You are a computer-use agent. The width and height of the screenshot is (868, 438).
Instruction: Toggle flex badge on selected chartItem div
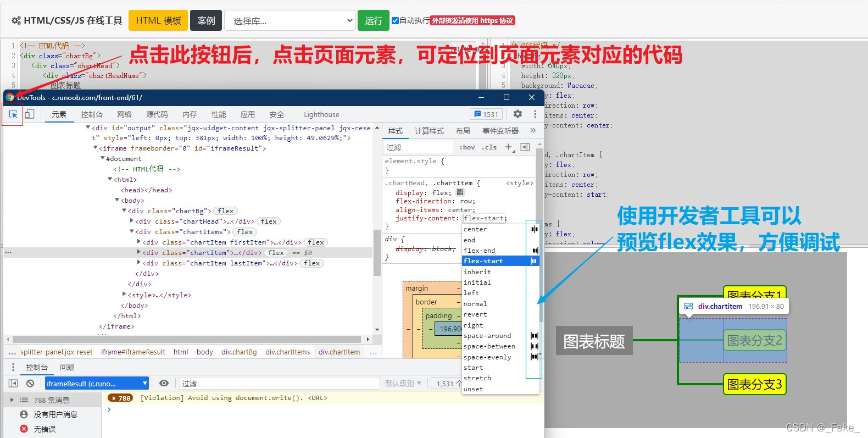click(x=276, y=253)
